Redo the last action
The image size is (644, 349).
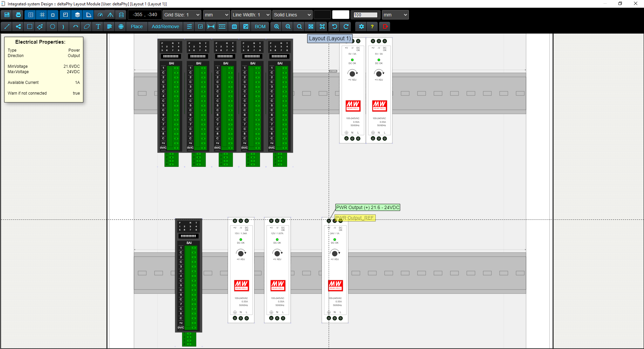(x=346, y=27)
